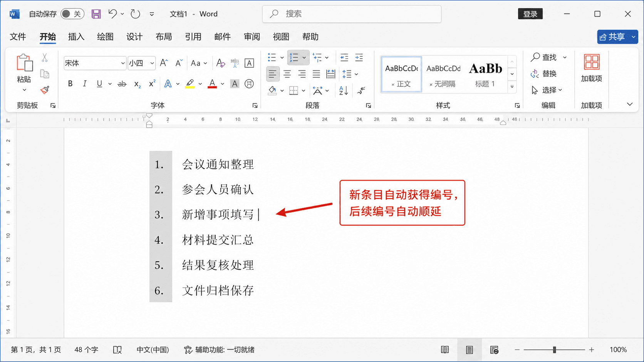Apply the No Spacing (无间隔) style
The height and width of the screenshot is (362, 644).
pos(443,74)
